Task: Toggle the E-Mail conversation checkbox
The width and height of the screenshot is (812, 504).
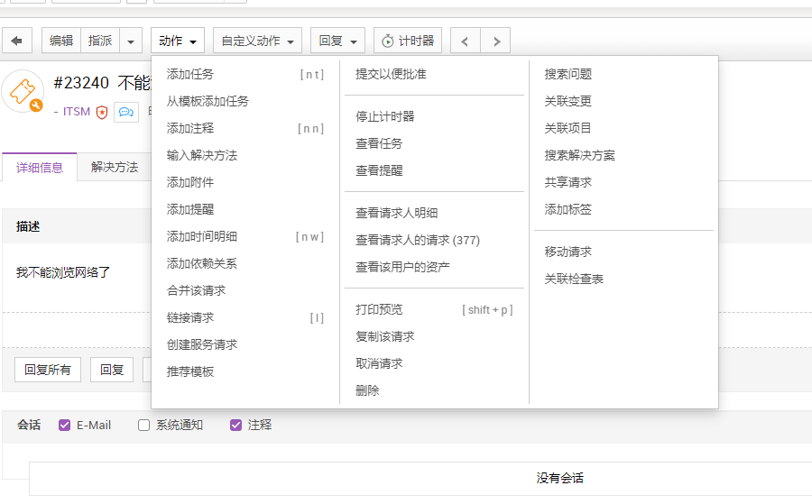Action: click(x=65, y=425)
